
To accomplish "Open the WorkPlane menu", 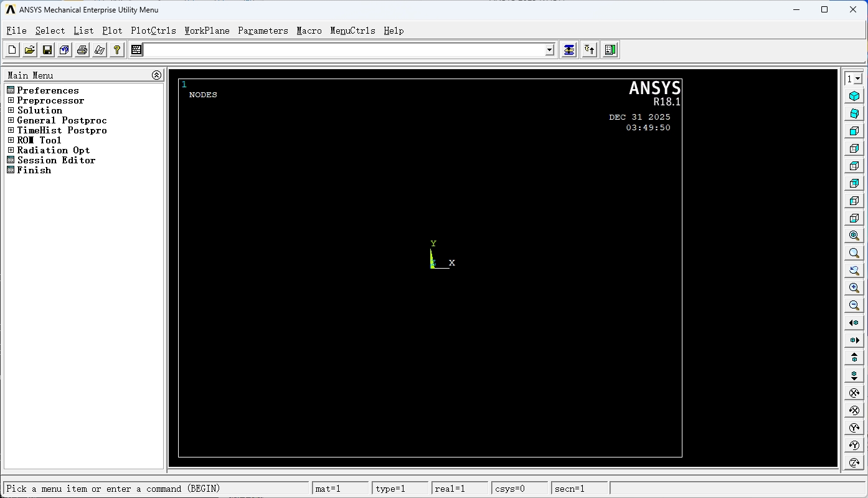I will pyautogui.click(x=207, y=31).
